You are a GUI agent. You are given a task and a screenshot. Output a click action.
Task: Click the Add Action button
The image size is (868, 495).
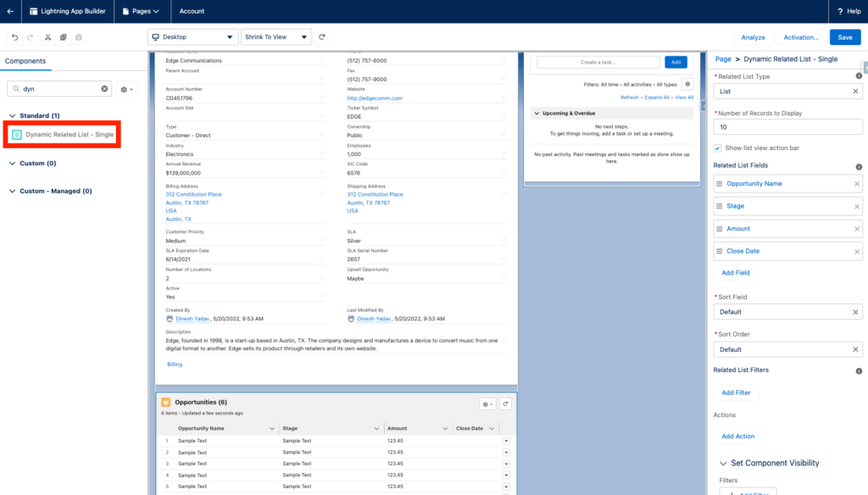pyautogui.click(x=738, y=437)
